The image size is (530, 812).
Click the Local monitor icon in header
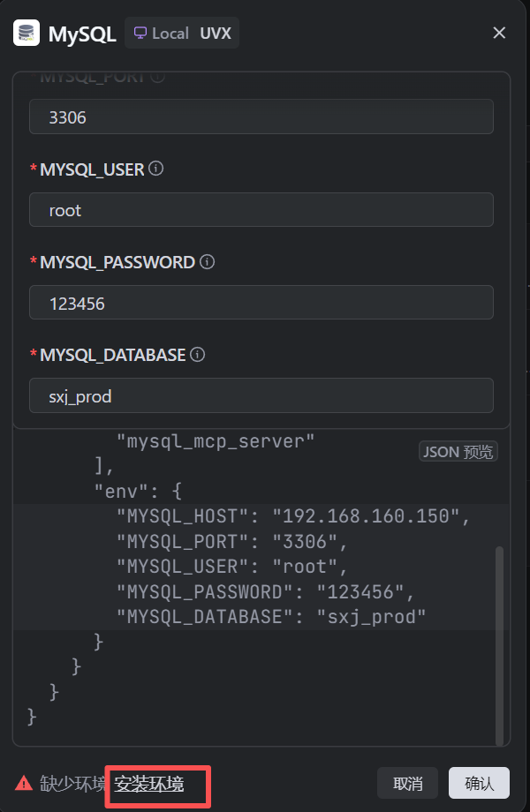[140, 33]
